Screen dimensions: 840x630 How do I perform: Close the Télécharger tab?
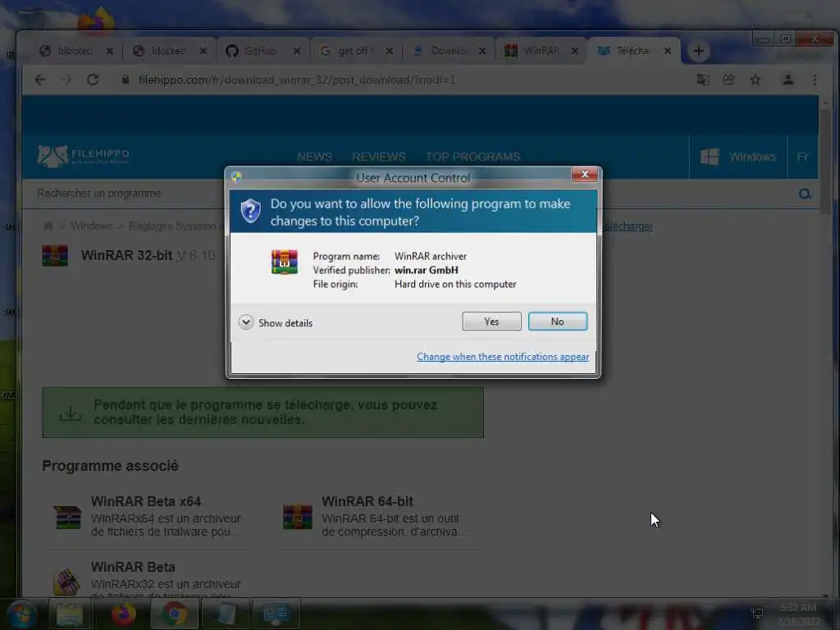pyautogui.click(x=668, y=51)
